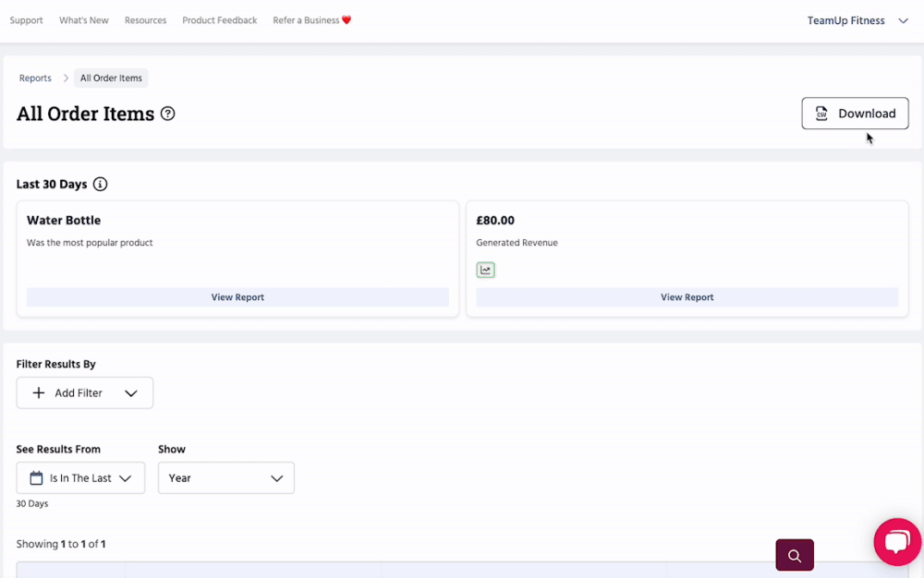Viewport: 924px width, 578px height.
Task: Go to What's New in top navigation
Action: point(84,20)
